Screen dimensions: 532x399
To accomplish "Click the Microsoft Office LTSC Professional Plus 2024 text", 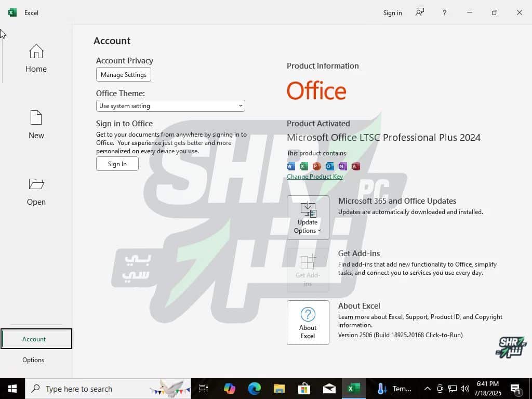I will [x=384, y=137].
